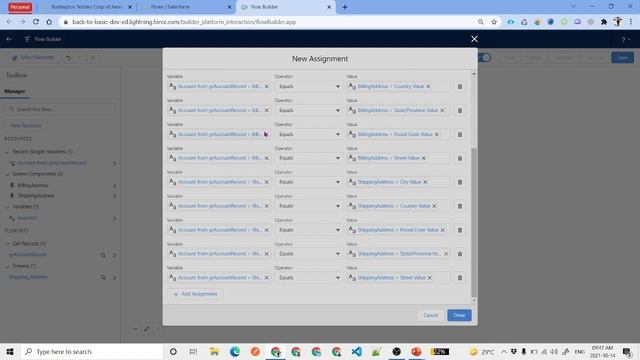Viewport: 640px width, 360px height.
Task: Delete the BillingAddress Country Value assignment row
Action: pyautogui.click(x=460, y=87)
